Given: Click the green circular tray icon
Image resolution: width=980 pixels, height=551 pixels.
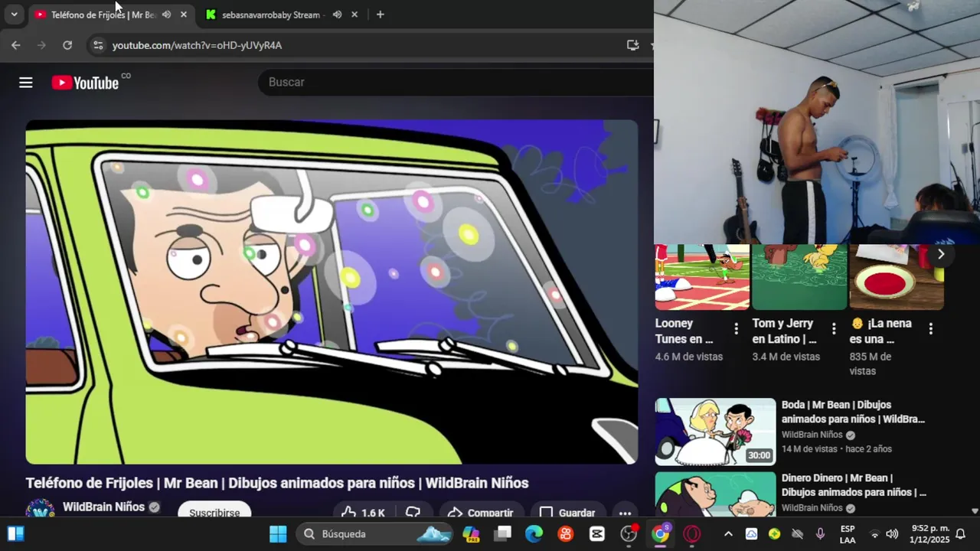Looking at the screenshot, I should (x=774, y=534).
